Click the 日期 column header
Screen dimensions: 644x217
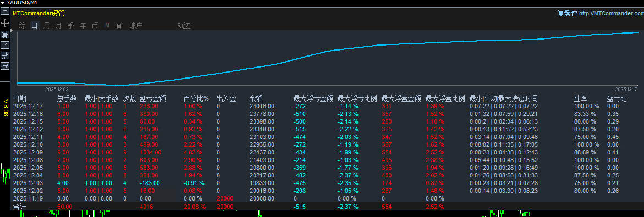pos(20,98)
